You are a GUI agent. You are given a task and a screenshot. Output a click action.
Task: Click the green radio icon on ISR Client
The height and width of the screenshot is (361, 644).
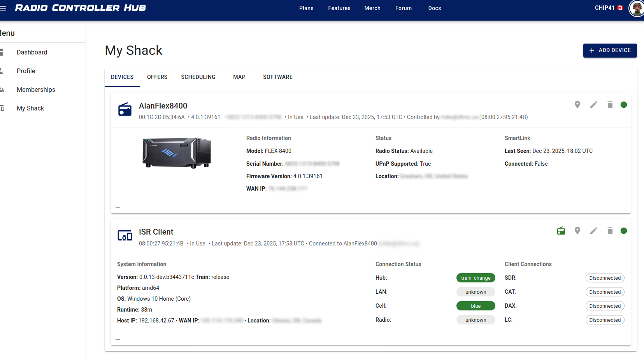(561, 231)
